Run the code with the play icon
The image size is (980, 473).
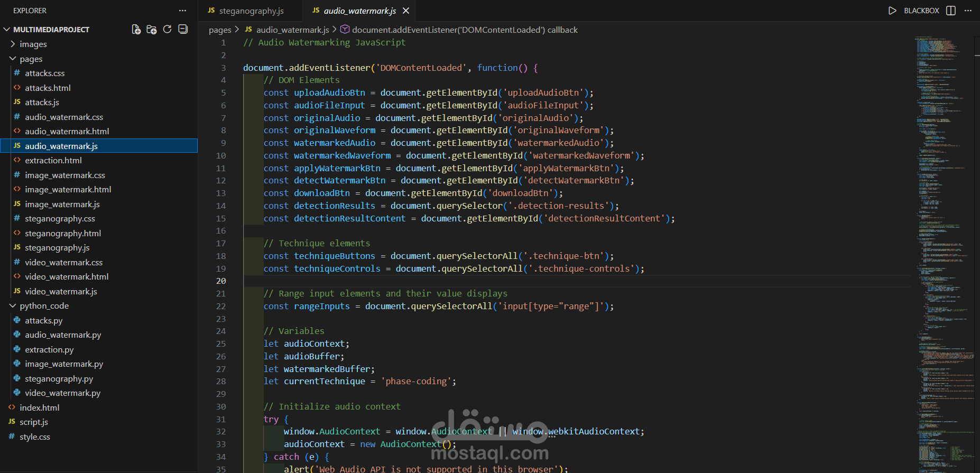pos(892,11)
